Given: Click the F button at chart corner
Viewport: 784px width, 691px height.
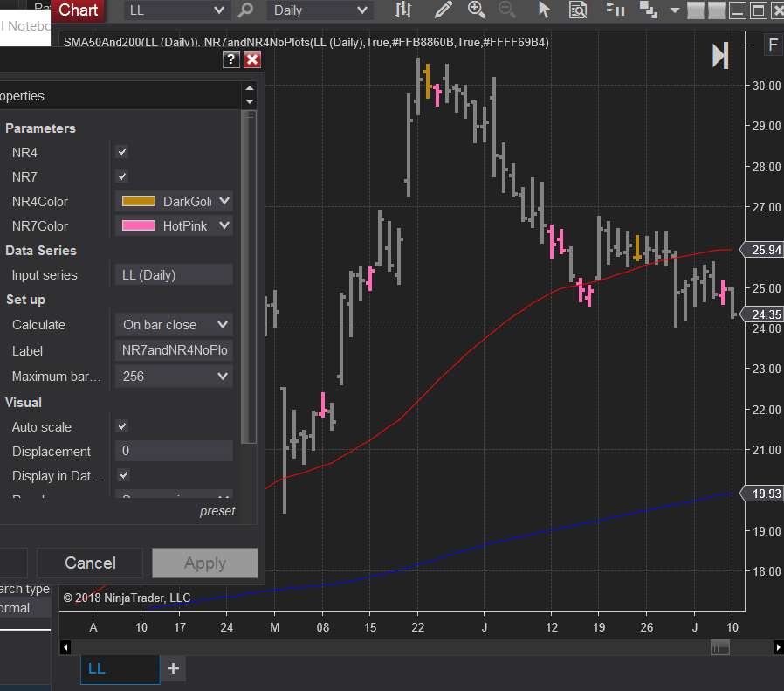Looking at the screenshot, I should point(773,45).
